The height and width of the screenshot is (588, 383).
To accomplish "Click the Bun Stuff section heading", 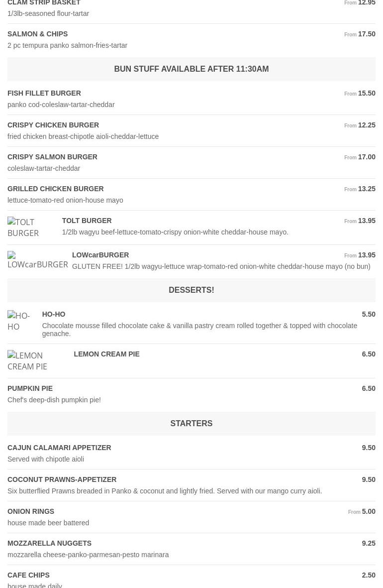I will click(x=191, y=69).
